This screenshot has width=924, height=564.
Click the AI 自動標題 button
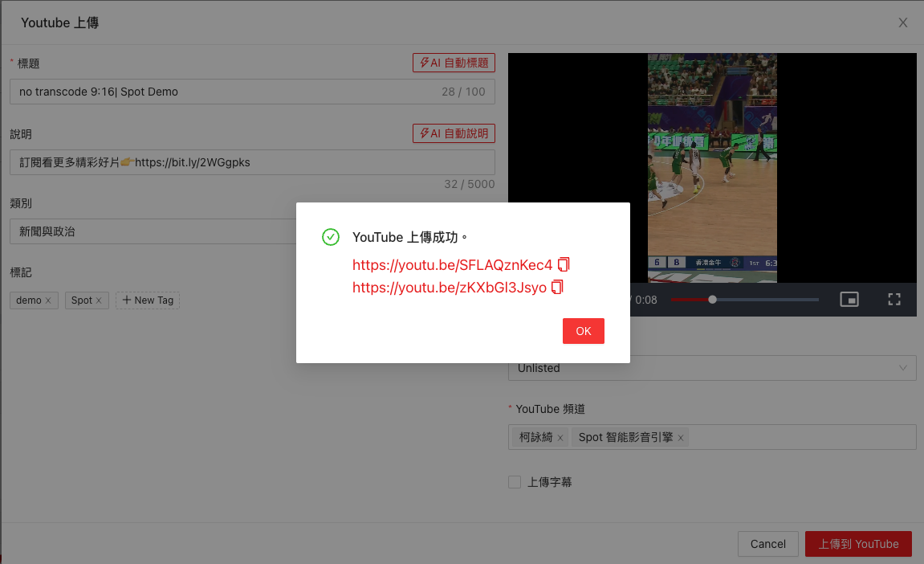point(454,63)
